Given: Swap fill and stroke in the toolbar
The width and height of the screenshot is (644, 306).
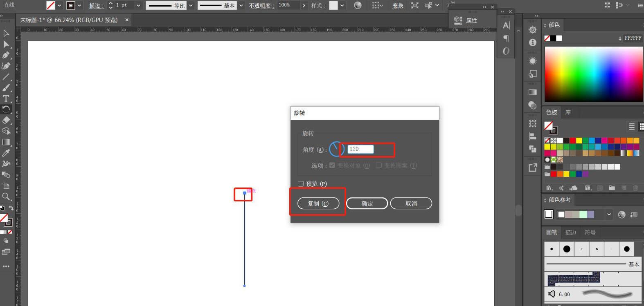Looking at the screenshot, I should (x=11, y=208).
